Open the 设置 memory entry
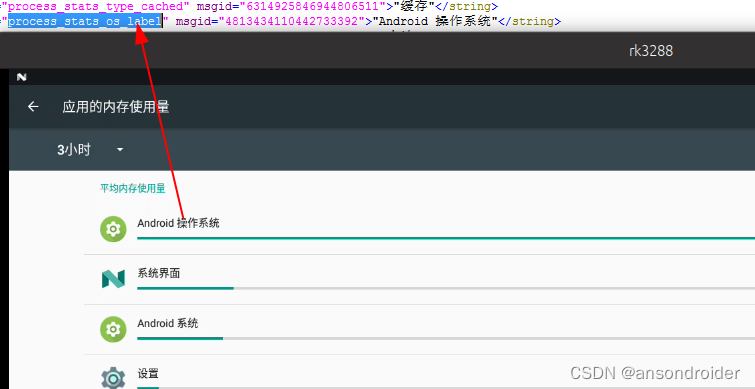 coord(419,372)
